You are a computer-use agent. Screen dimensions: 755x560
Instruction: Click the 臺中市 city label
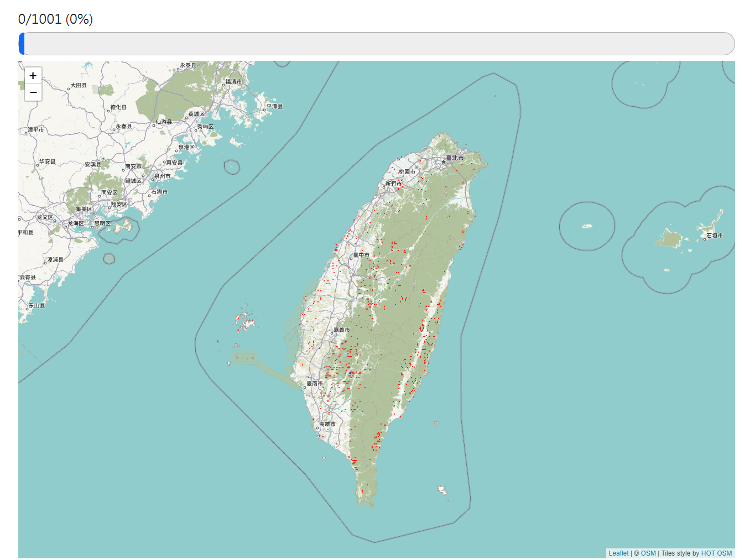[x=361, y=255]
